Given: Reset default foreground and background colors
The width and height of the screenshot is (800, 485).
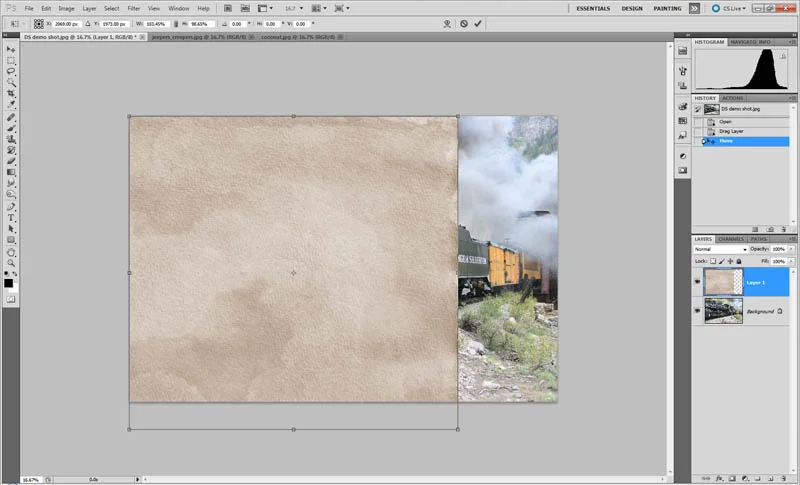Looking at the screenshot, I should [x=7, y=274].
